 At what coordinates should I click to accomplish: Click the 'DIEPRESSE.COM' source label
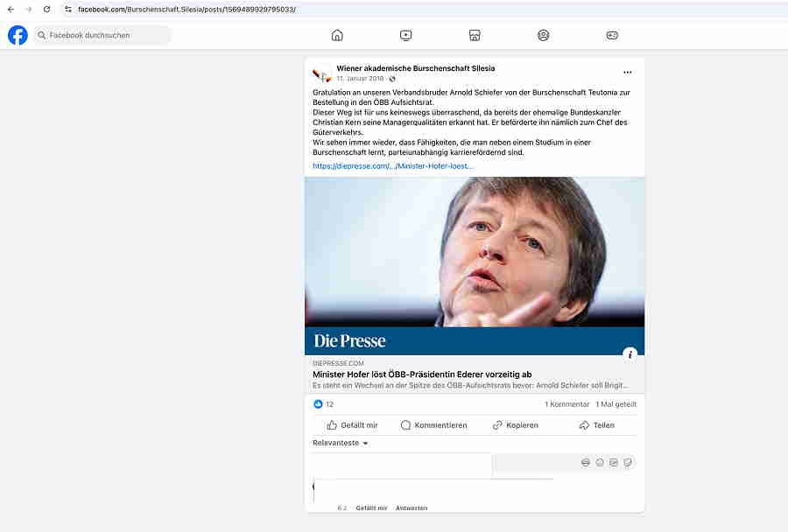click(x=338, y=363)
